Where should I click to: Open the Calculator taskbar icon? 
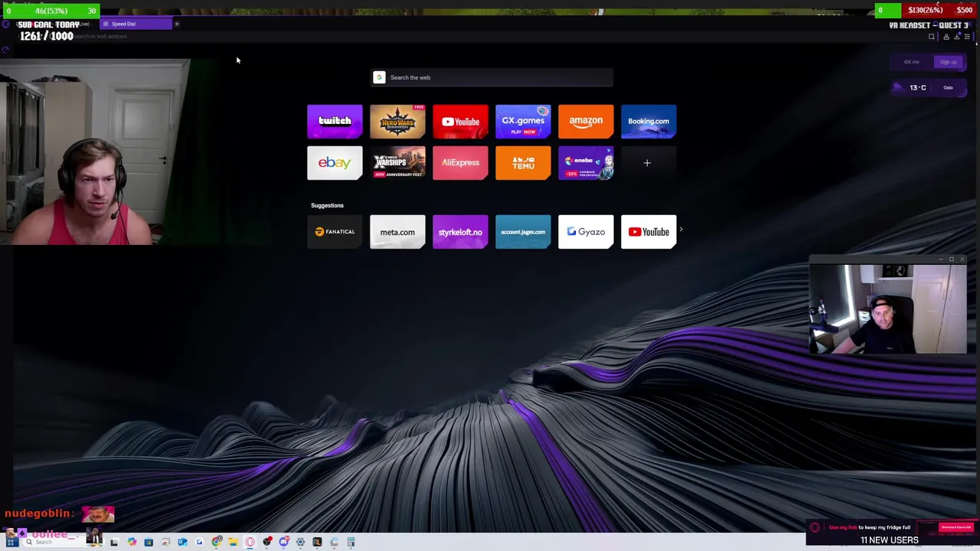point(351,542)
